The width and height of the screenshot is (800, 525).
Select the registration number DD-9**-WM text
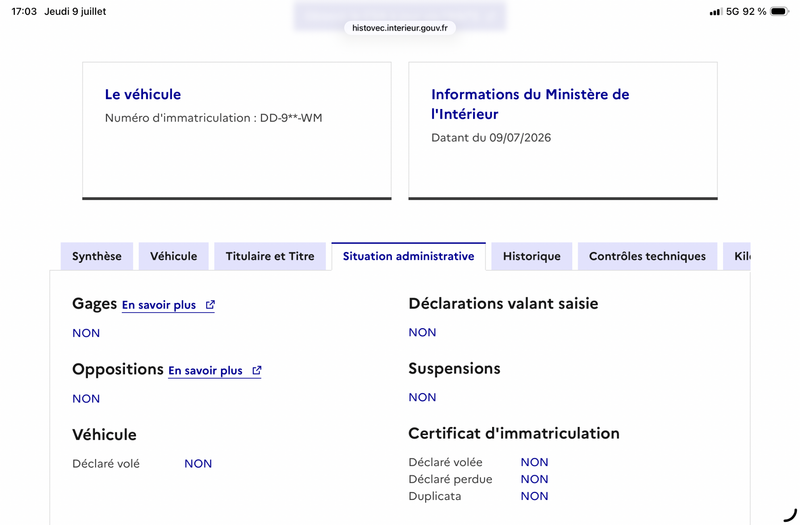point(291,118)
